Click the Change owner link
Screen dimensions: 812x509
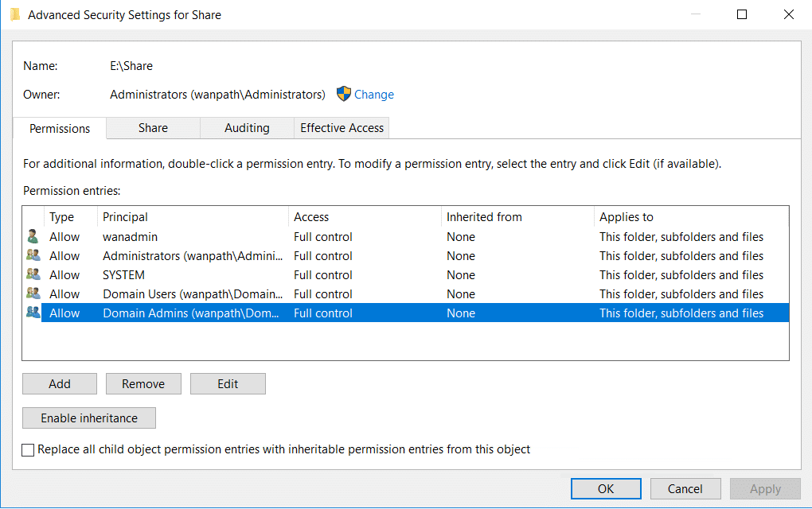[x=374, y=95]
